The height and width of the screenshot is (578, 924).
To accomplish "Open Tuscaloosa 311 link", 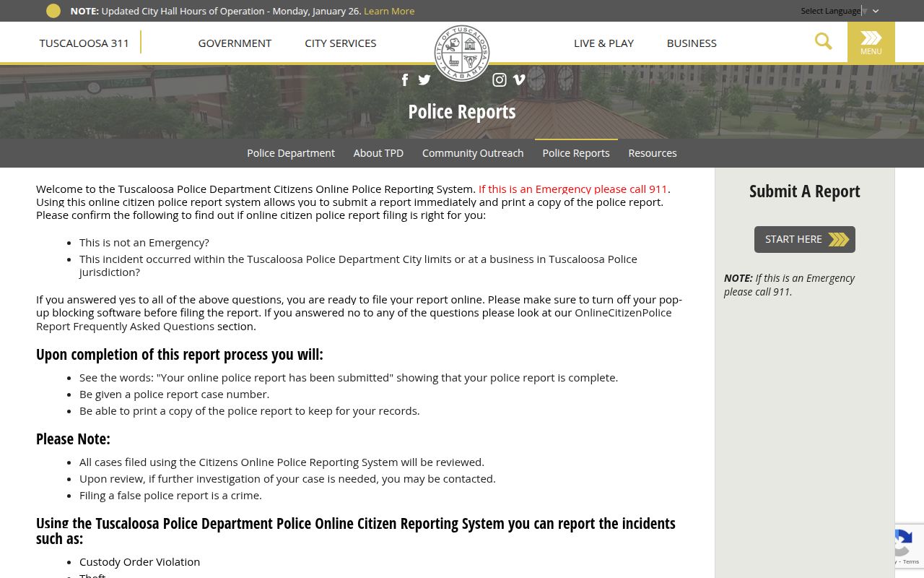I will pos(84,43).
